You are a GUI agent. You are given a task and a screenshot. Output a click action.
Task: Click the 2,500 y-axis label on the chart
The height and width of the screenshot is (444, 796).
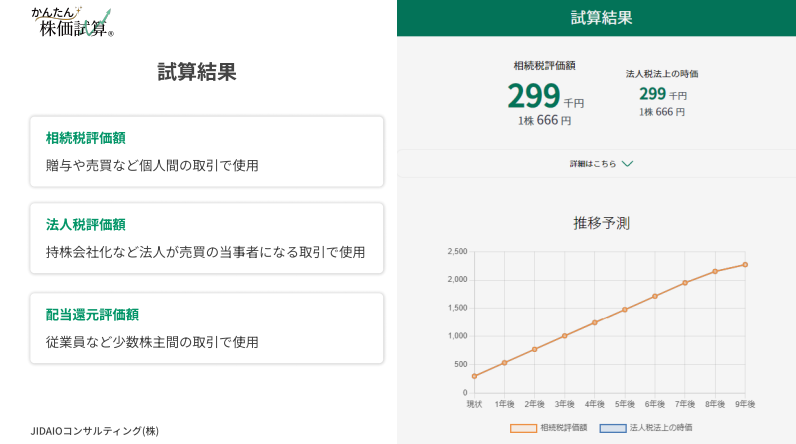click(457, 251)
